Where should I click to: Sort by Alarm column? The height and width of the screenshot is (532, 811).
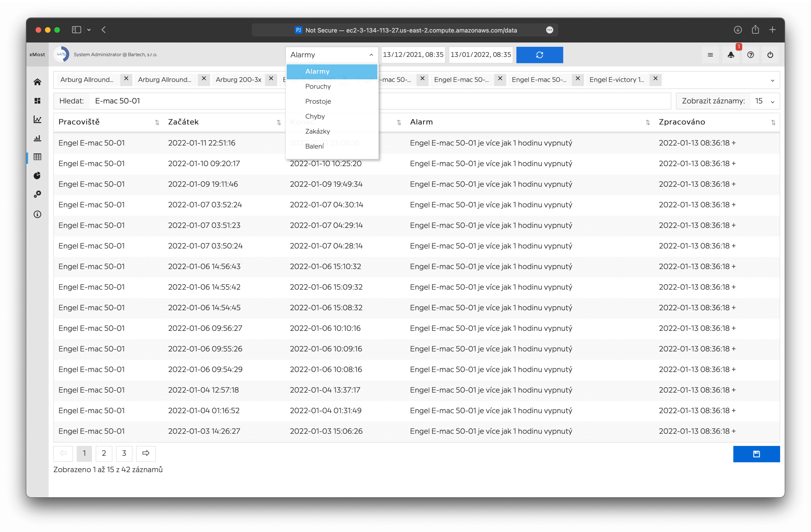click(x=648, y=122)
